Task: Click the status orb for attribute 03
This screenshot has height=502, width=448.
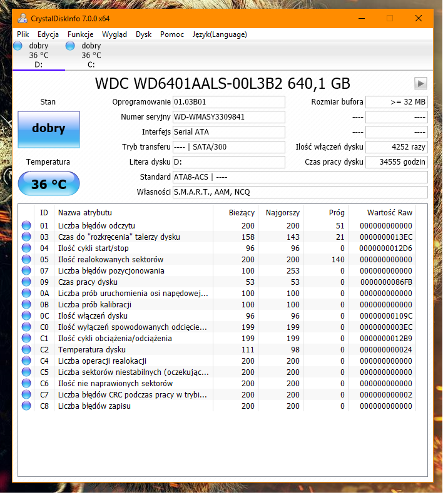Action: tap(26, 237)
